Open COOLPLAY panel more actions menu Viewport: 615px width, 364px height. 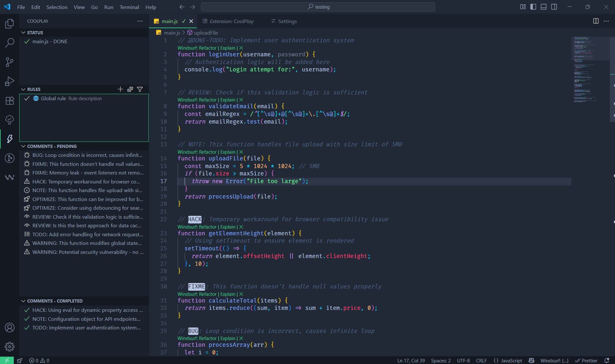pos(140,21)
